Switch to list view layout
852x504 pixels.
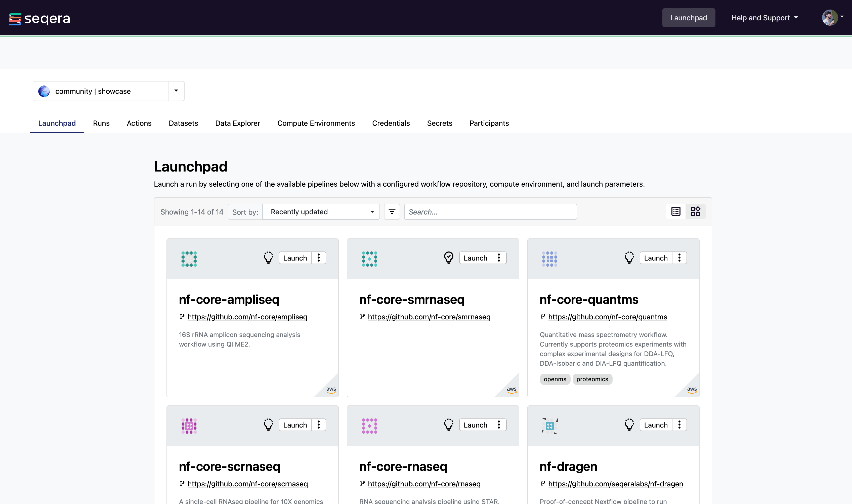676,212
